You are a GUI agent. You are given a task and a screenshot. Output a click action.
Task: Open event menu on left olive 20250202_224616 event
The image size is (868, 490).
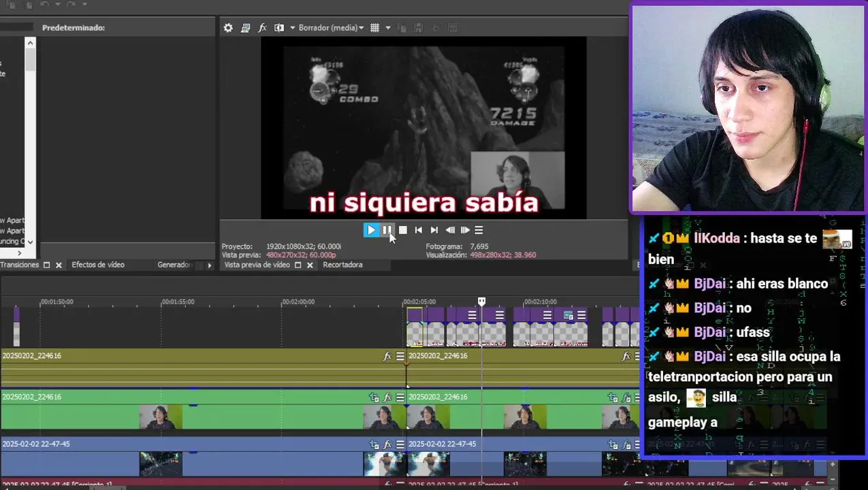click(400, 356)
